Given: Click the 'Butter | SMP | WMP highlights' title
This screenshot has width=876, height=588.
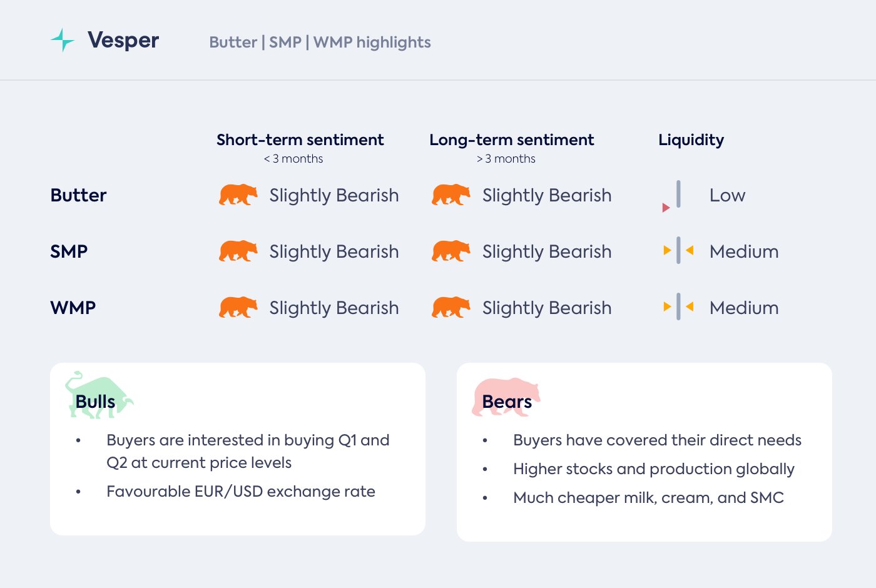Looking at the screenshot, I should pyautogui.click(x=320, y=43).
